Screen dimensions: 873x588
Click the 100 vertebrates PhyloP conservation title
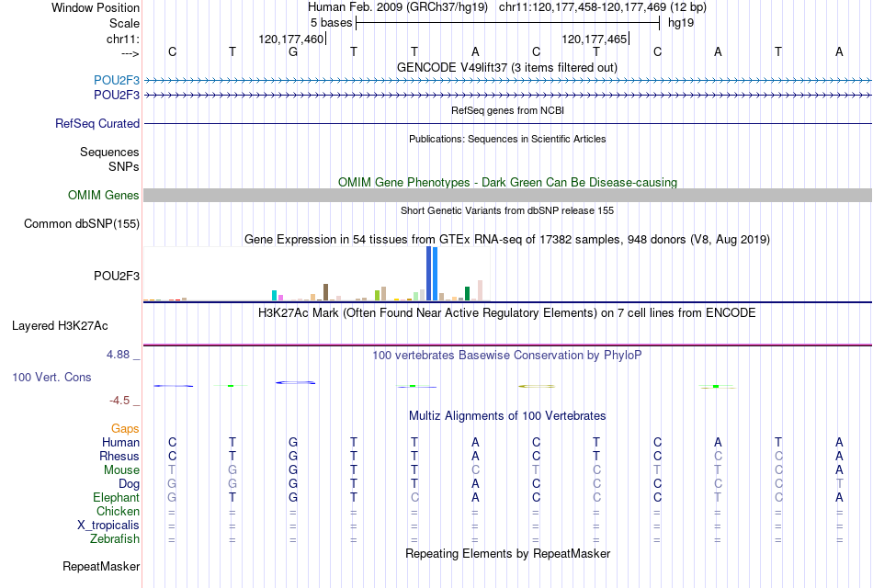pos(506,356)
